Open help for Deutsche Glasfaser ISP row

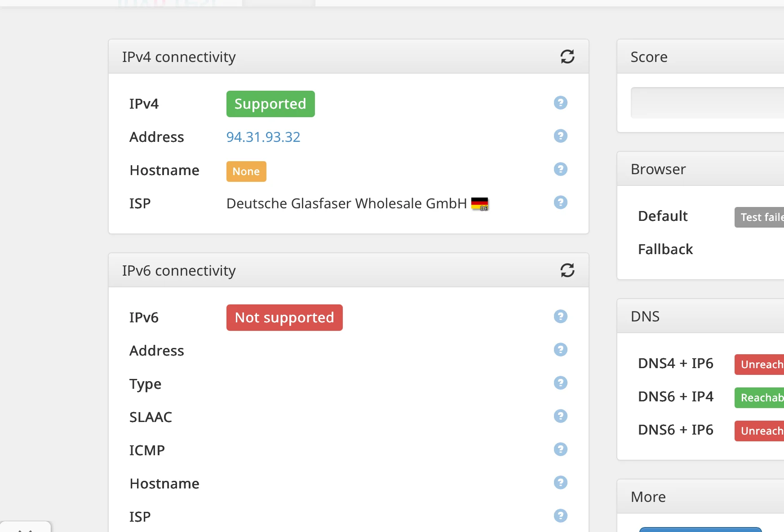560,202
